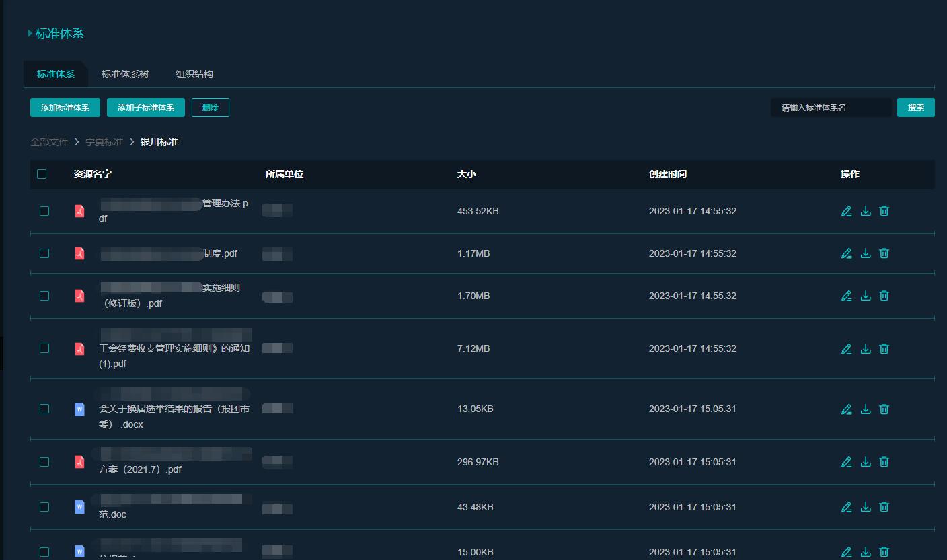This screenshot has width=947, height=560.
Task: Edit the 1.70MB file row
Action: 847,296
